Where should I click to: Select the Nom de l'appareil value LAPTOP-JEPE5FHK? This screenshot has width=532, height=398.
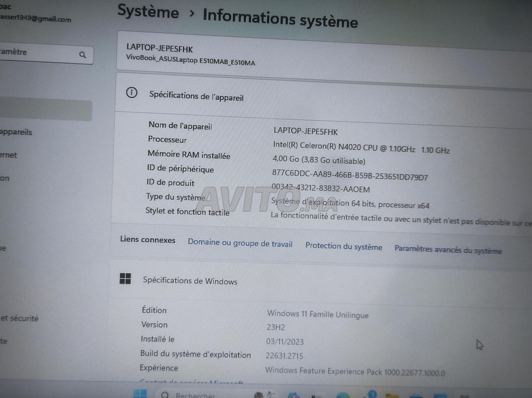[x=306, y=131]
